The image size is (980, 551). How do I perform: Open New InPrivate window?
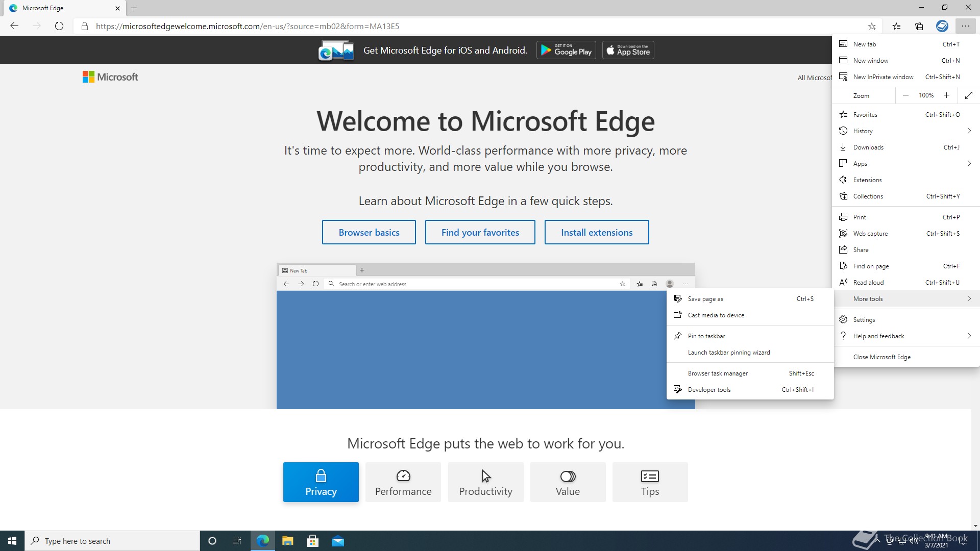click(x=906, y=77)
